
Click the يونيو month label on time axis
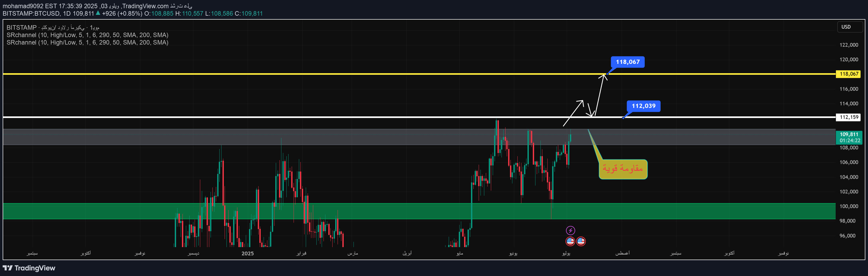tap(513, 253)
